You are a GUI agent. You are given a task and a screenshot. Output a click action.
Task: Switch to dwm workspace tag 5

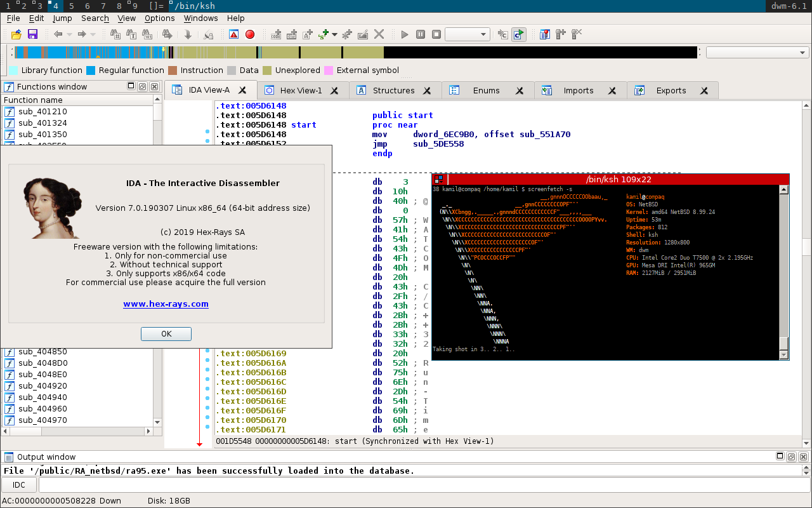tap(71, 6)
